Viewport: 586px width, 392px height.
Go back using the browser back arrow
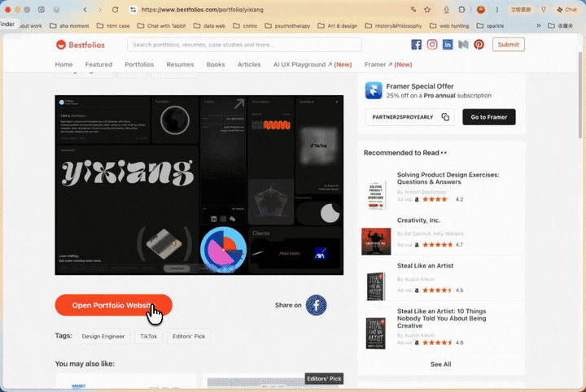point(85,10)
